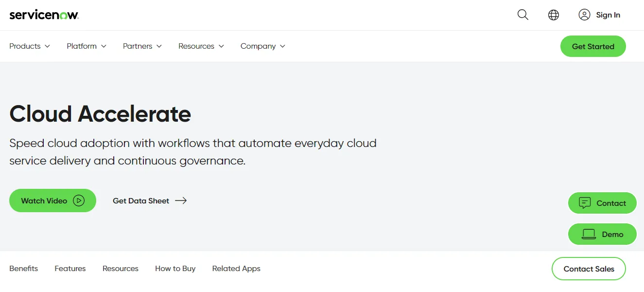Click the arrow next to Get Data Sheet
The height and width of the screenshot is (292, 644).
(181, 201)
